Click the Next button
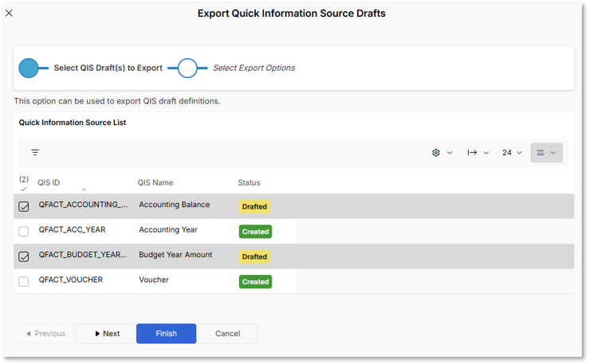The height and width of the screenshot is (364, 589). (x=105, y=334)
